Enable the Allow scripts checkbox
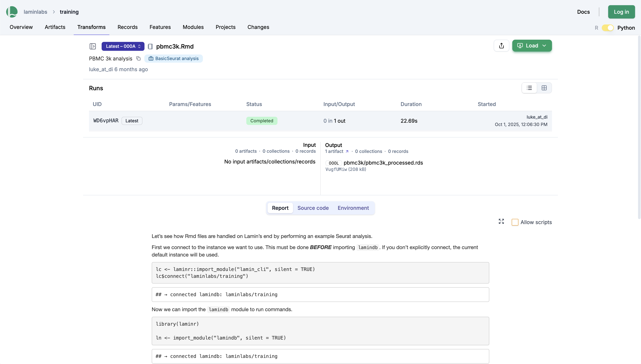Viewport: 641px width, 364px height. click(515, 222)
